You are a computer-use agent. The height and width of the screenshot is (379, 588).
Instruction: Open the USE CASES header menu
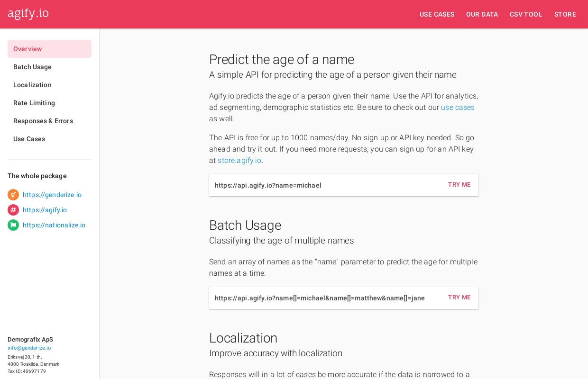coord(437,14)
